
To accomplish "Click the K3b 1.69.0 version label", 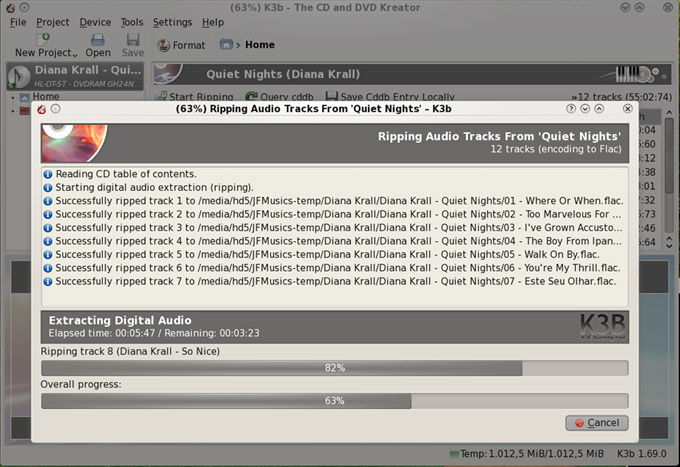I will pyautogui.click(x=642, y=454).
